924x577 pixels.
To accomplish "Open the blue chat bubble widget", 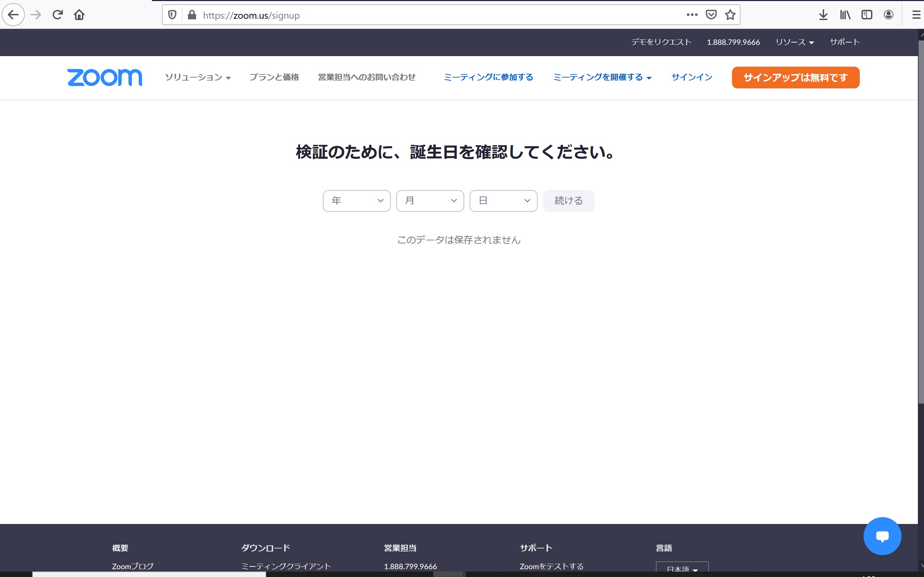I will (x=883, y=536).
